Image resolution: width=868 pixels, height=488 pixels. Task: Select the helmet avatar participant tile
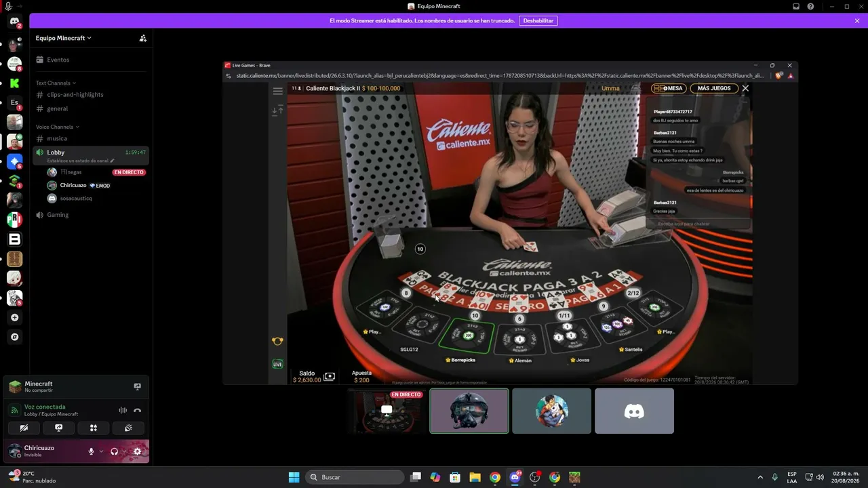click(469, 411)
